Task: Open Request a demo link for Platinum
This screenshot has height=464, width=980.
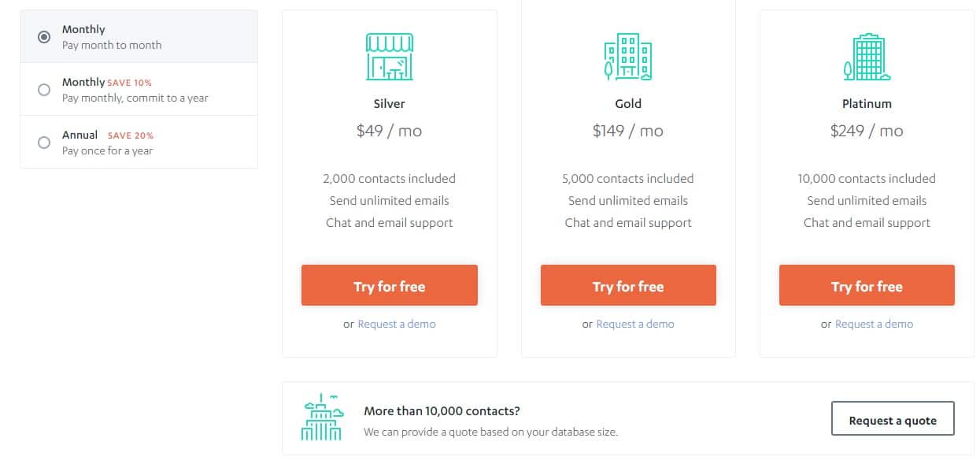Action: click(874, 324)
